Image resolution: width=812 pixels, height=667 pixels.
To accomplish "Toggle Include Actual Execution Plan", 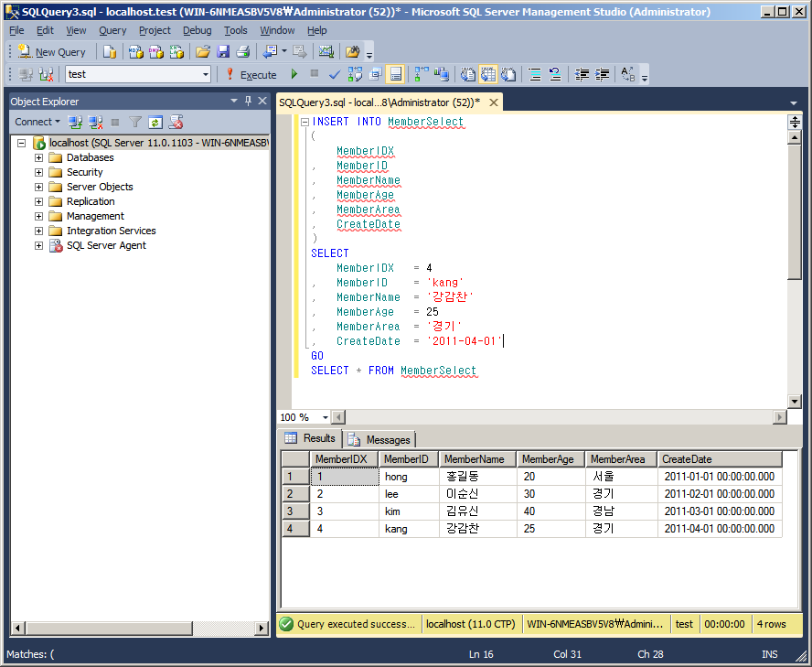I will click(x=422, y=75).
